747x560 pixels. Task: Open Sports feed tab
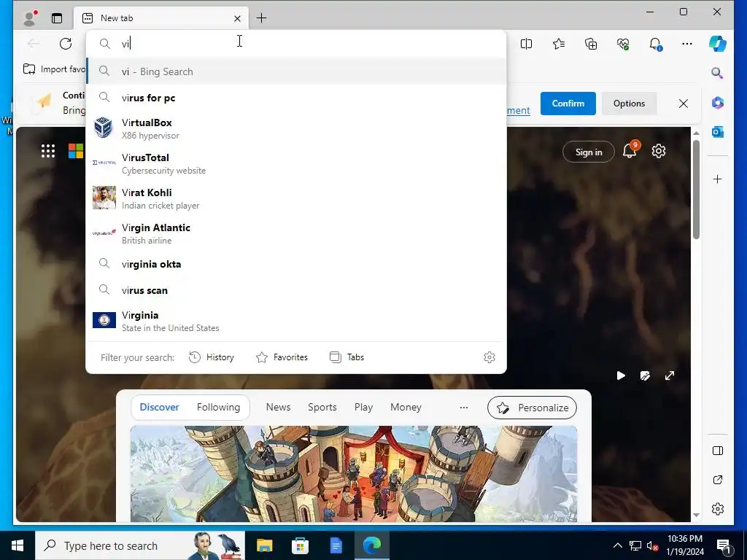(322, 407)
